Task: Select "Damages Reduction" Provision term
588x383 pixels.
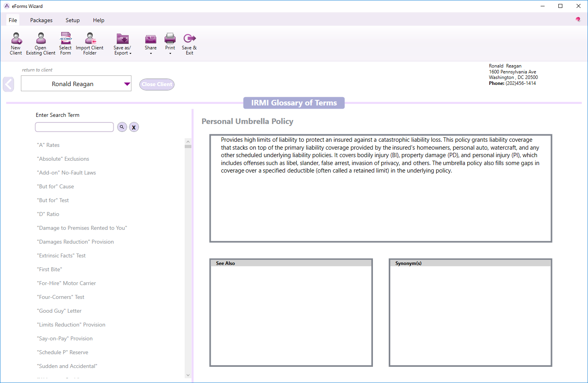Action: [x=75, y=242]
